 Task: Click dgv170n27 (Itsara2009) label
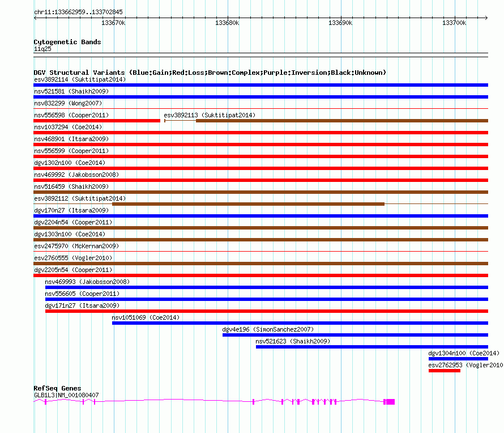click(x=71, y=210)
